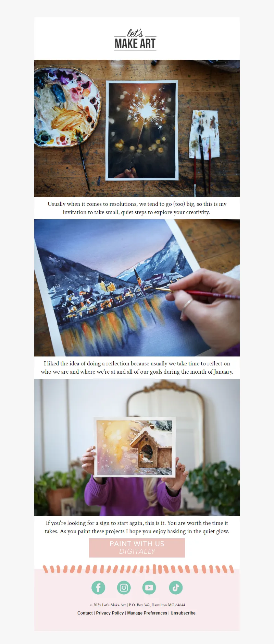
Task: Open the Contact footer link
Action: (x=85, y=613)
